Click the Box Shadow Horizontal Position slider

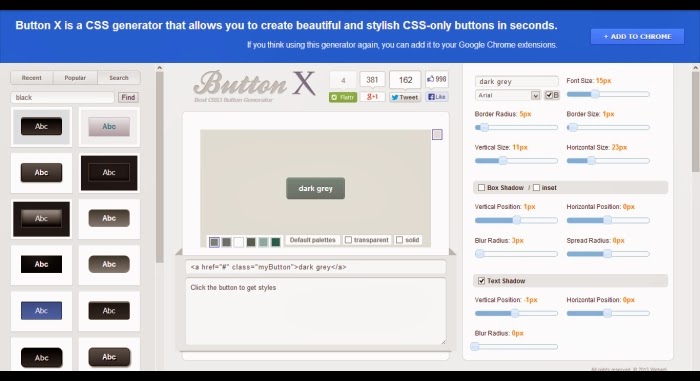click(608, 220)
